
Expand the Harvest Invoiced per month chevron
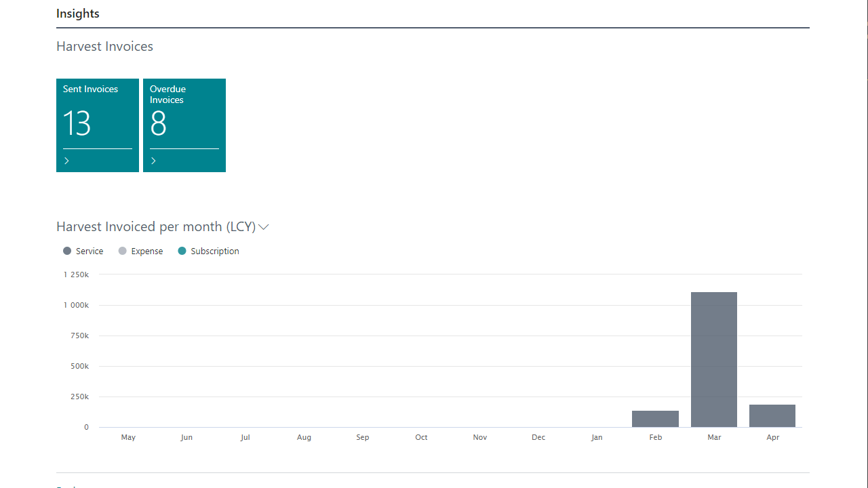pyautogui.click(x=264, y=227)
